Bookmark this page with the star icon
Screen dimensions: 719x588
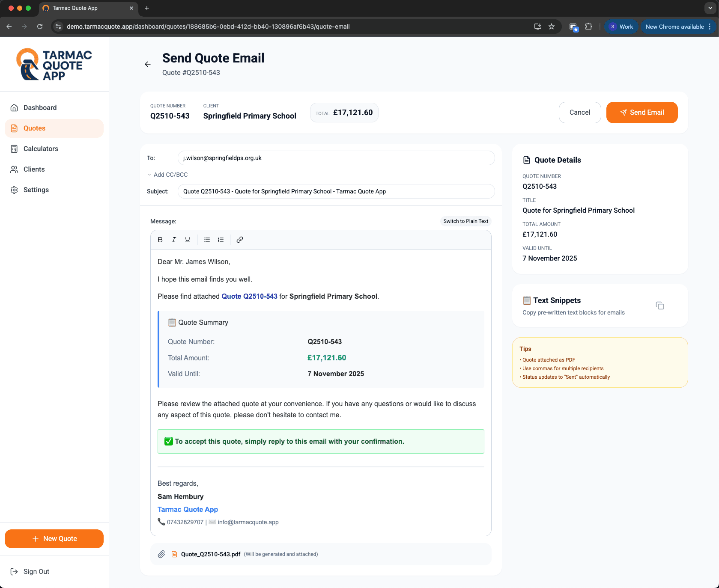552,27
